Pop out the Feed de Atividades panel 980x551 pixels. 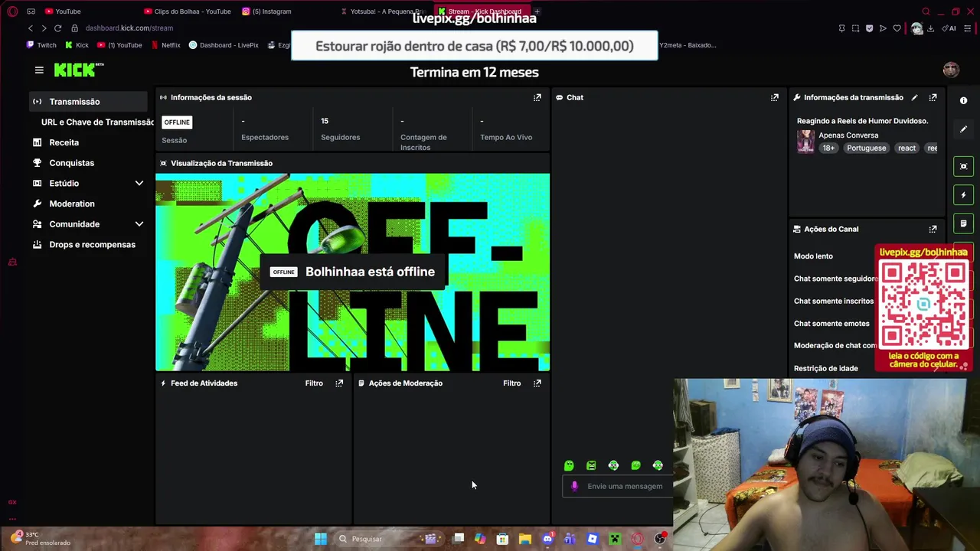click(x=339, y=383)
